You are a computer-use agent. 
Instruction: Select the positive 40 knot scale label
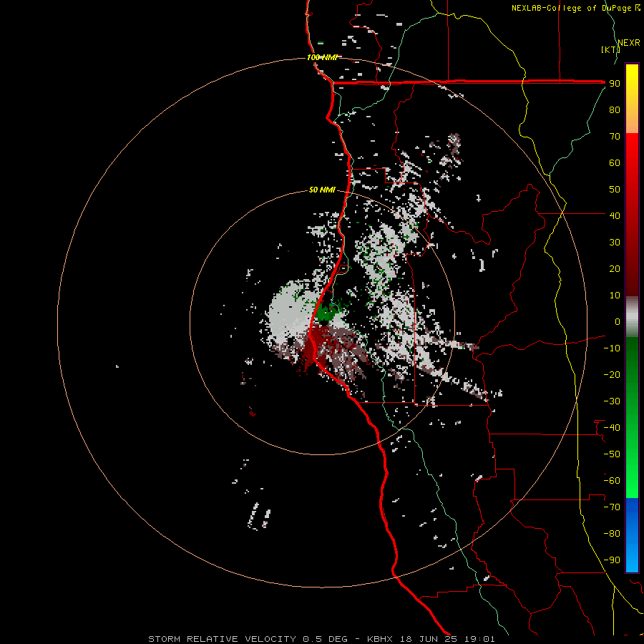click(x=615, y=215)
